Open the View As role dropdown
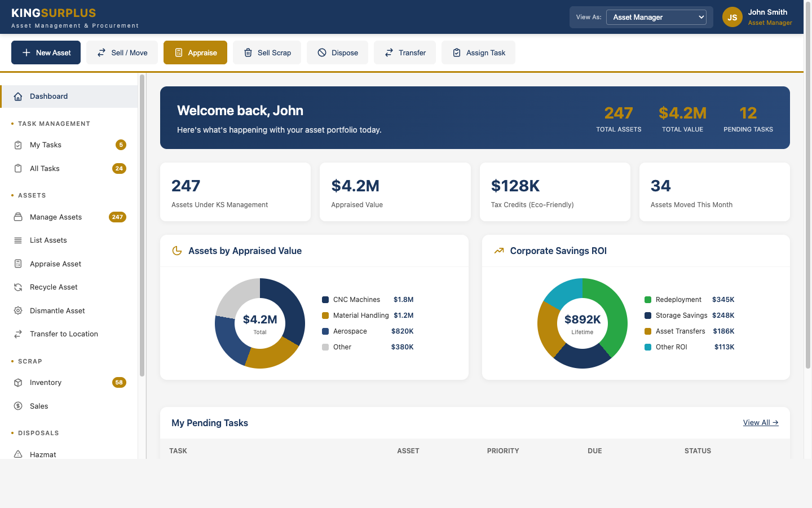Viewport: 812px width, 508px height. (656, 17)
